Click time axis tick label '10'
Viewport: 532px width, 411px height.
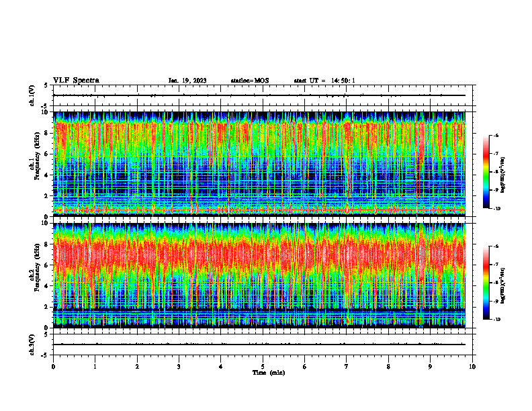pyautogui.click(x=472, y=367)
